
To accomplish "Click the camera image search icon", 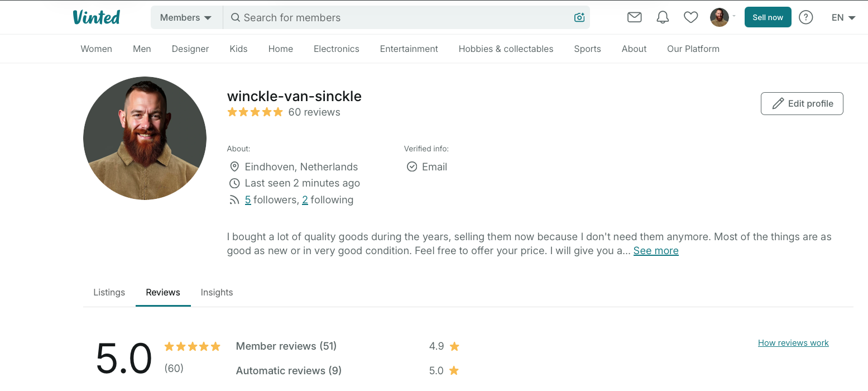I will coord(579,17).
